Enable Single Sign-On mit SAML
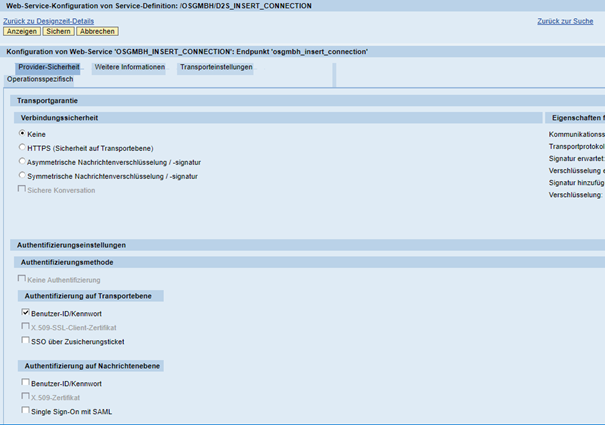Screen dimensions: 605x425 (x=25, y=411)
